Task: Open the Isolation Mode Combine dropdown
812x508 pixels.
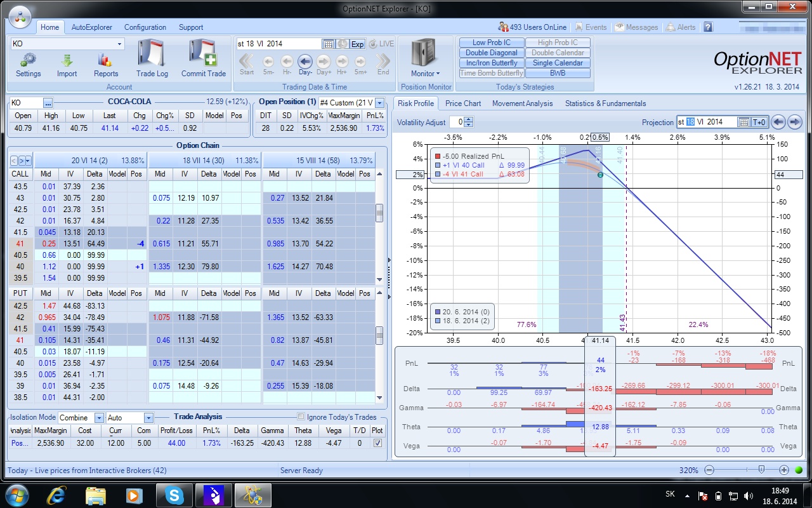Action: point(99,418)
